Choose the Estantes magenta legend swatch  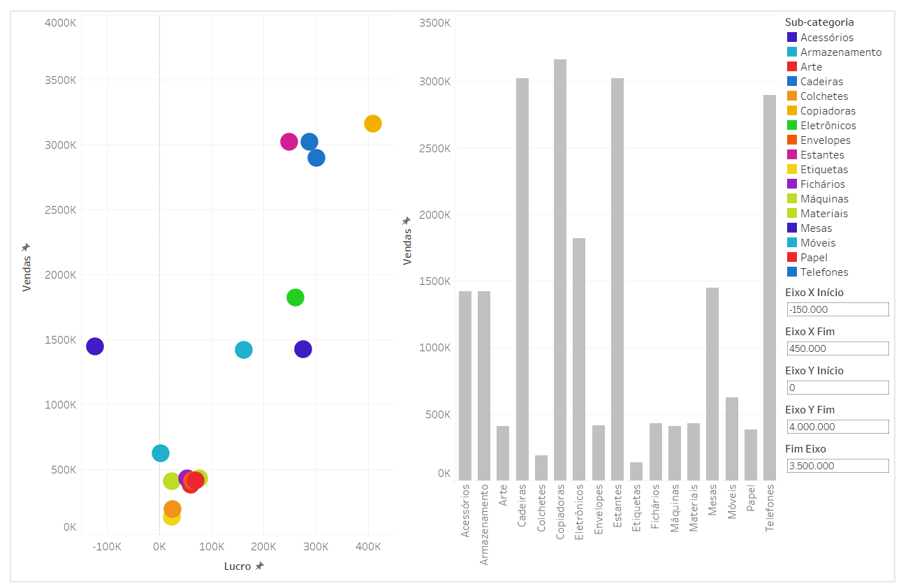click(792, 155)
